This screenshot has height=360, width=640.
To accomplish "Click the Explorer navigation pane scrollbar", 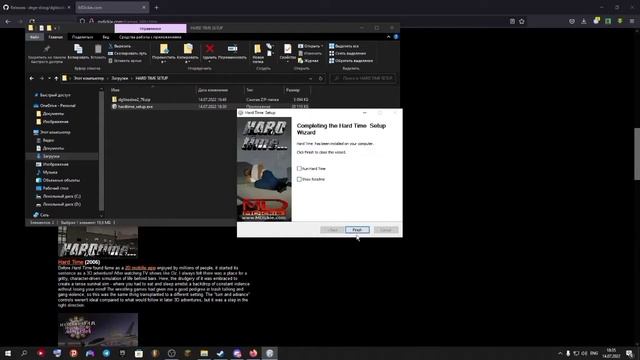I will point(102,151).
